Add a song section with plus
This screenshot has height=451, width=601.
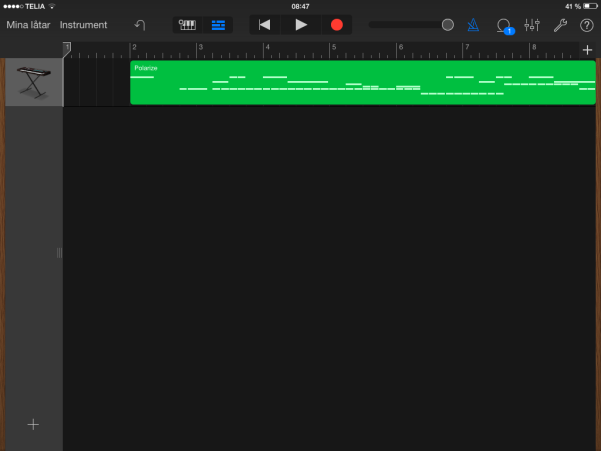click(587, 50)
